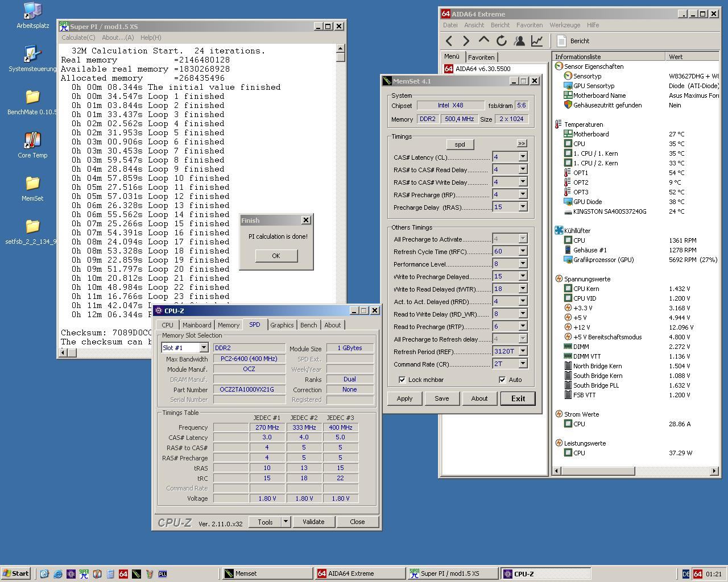
Task: Open Performance Level dropdown
Action: click(522, 264)
